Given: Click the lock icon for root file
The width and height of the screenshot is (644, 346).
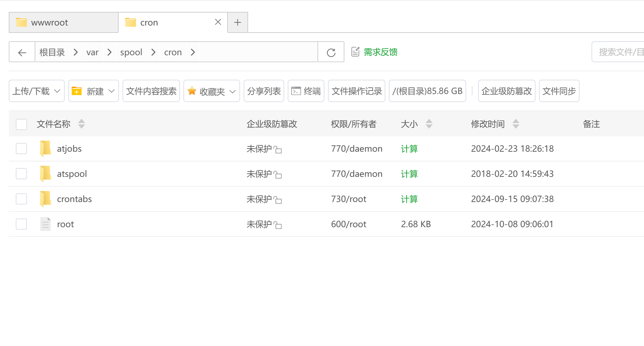Looking at the screenshot, I should 278,225.
